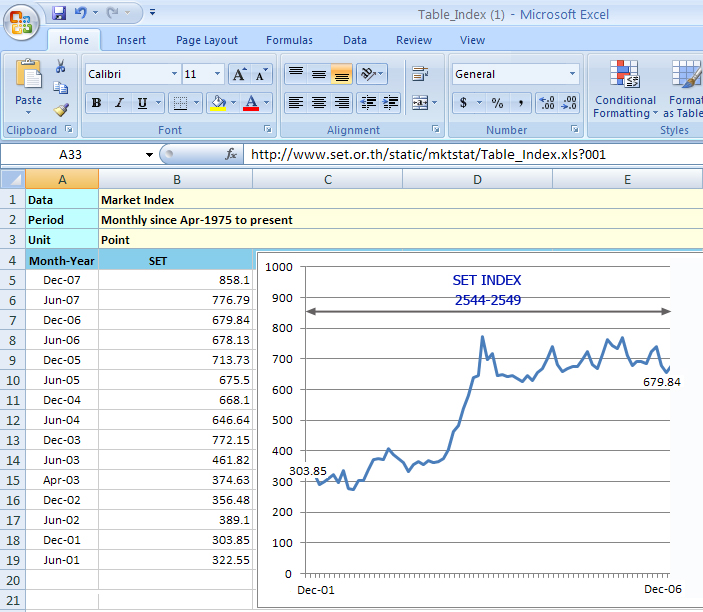Image resolution: width=703 pixels, height=612 pixels.
Task: Toggle Align Text Left
Action: (x=296, y=103)
